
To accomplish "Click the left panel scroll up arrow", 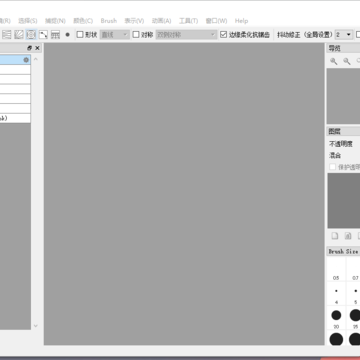I will coord(36,59).
